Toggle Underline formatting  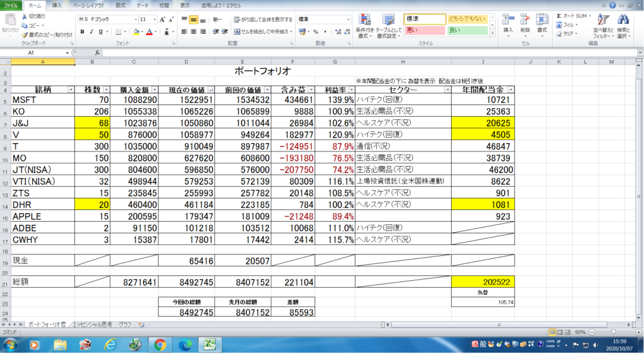101,31
